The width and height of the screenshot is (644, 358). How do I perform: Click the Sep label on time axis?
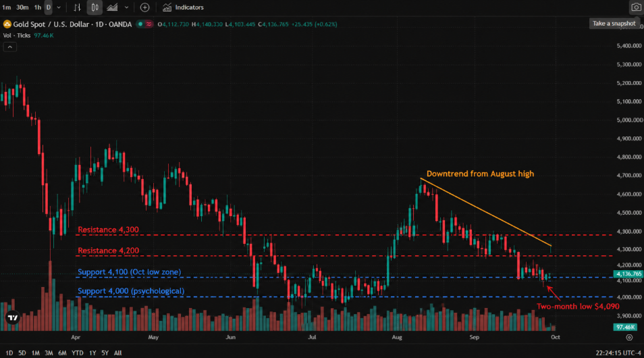pos(475,337)
